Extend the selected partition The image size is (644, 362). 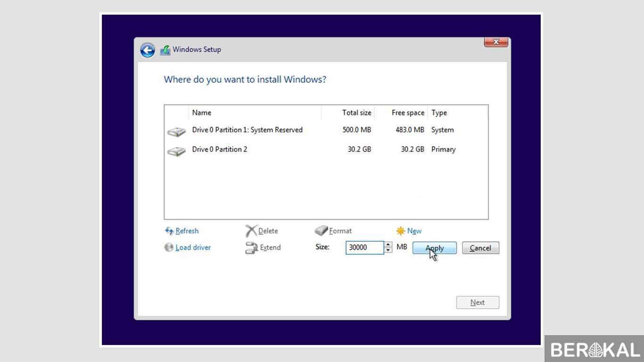270,247
